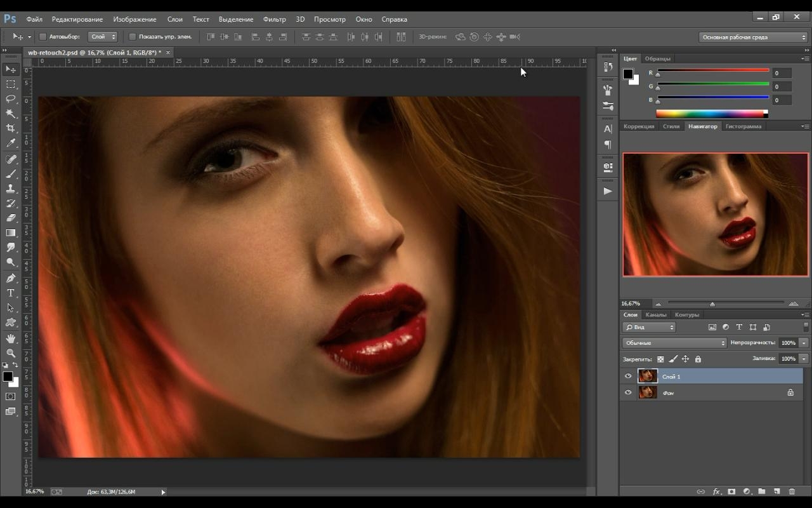Switch to the Гистограмма tab
This screenshot has height=508, width=812.
(743, 126)
